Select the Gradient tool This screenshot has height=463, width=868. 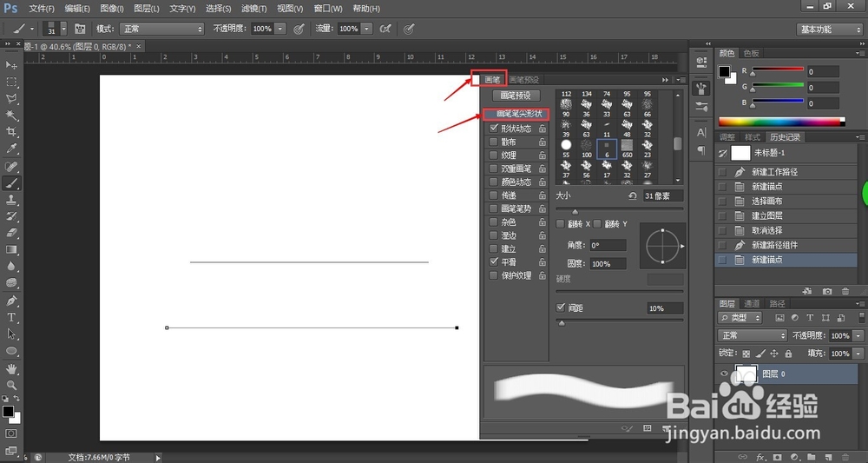pyautogui.click(x=11, y=250)
